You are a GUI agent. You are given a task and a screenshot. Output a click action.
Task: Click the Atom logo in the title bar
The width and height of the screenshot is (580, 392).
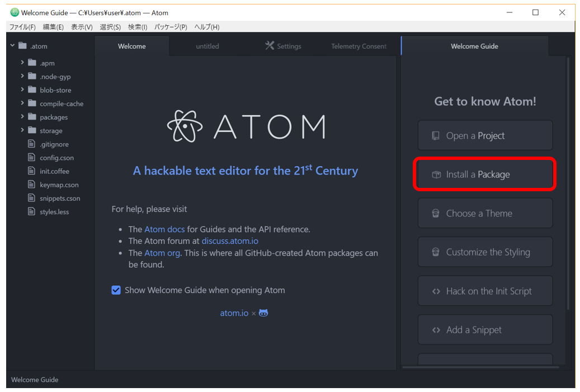pos(15,12)
